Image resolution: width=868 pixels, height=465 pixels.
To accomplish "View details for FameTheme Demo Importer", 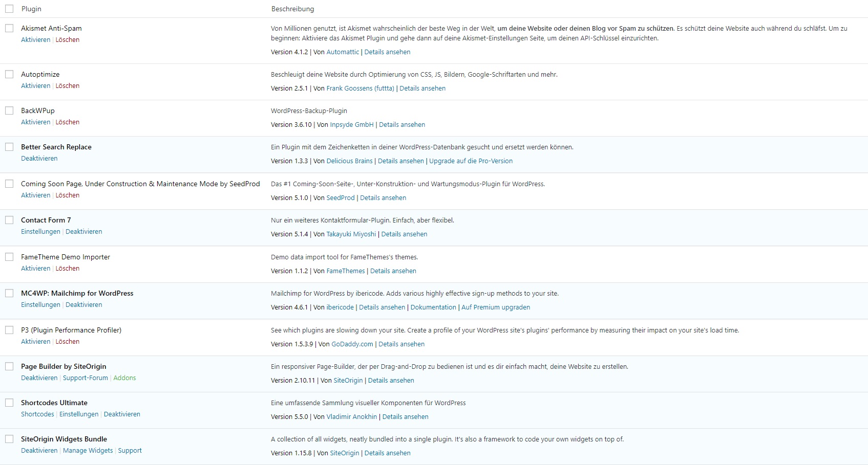I will pos(393,271).
